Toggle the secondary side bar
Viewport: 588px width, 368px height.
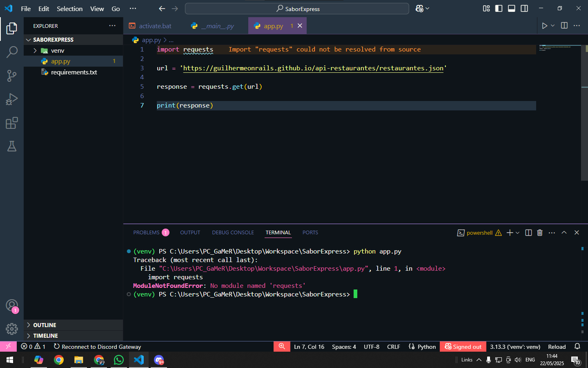(x=524, y=9)
